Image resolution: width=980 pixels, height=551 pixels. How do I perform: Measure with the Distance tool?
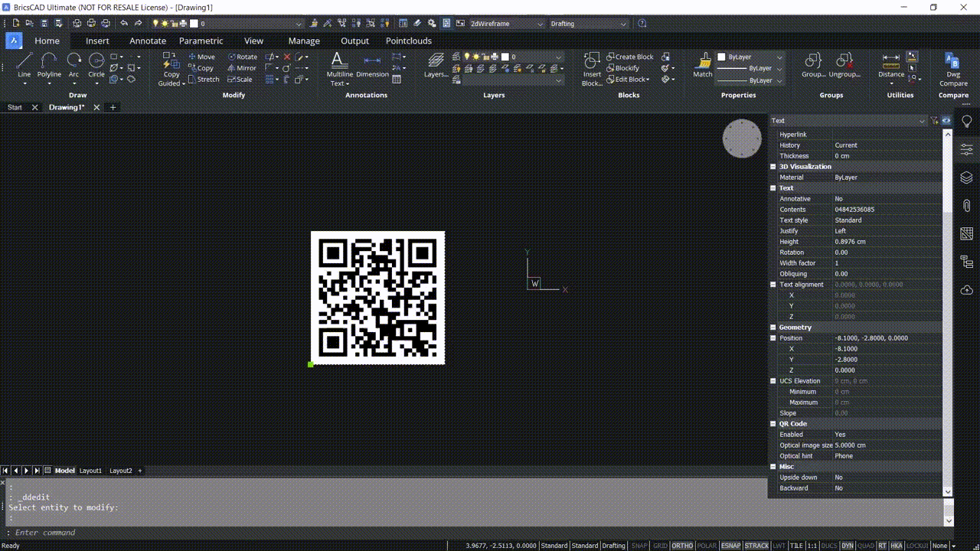[891, 66]
